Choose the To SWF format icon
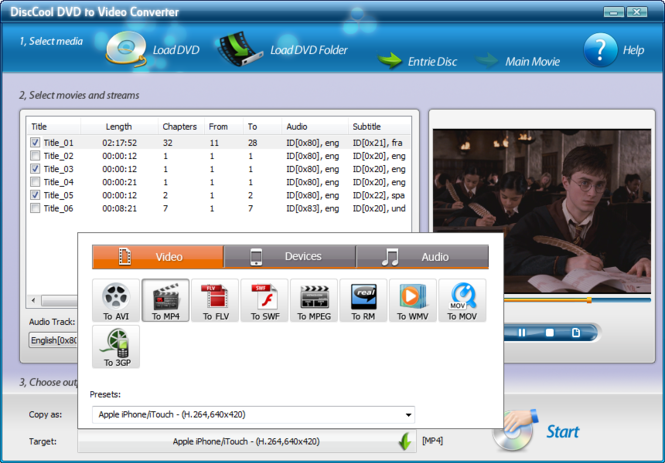The image size is (665, 463). pyautogui.click(x=265, y=301)
